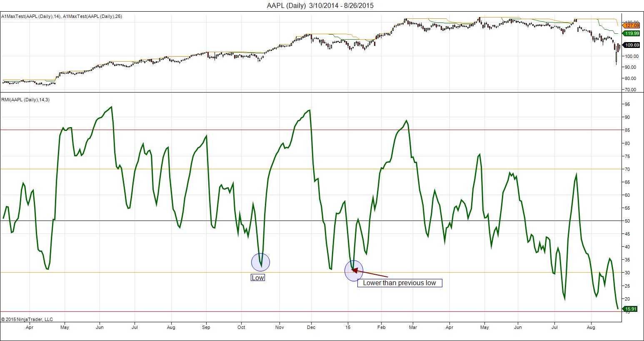Image resolution: width=644 pixels, height=341 pixels.
Task: Click the green 15.91 RMI value marker
Action: pyautogui.click(x=629, y=309)
